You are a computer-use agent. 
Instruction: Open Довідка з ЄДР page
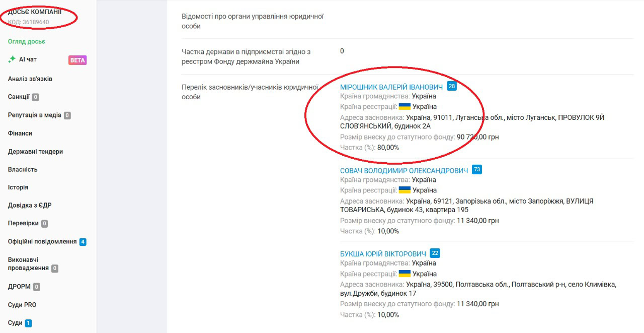(30, 205)
